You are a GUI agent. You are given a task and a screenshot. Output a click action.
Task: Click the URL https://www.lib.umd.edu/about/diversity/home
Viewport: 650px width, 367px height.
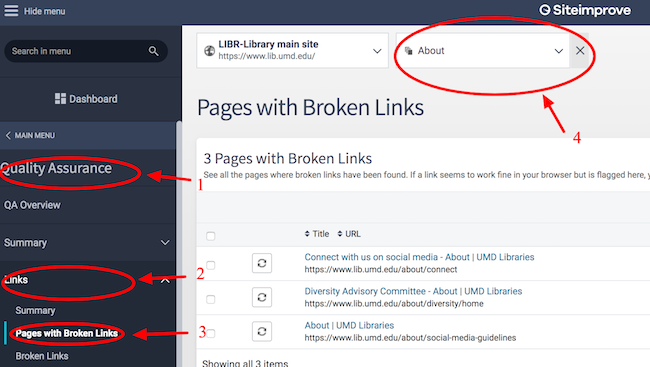pos(394,304)
